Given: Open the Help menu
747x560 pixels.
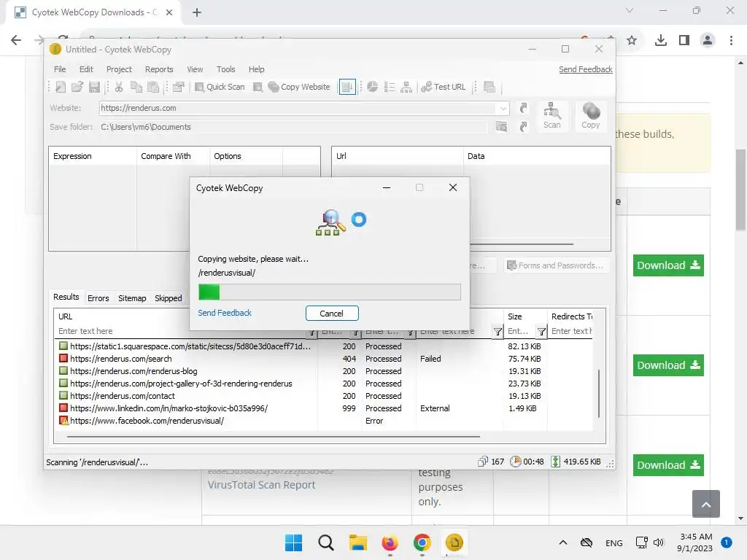Looking at the screenshot, I should pyautogui.click(x=256, y=69).
